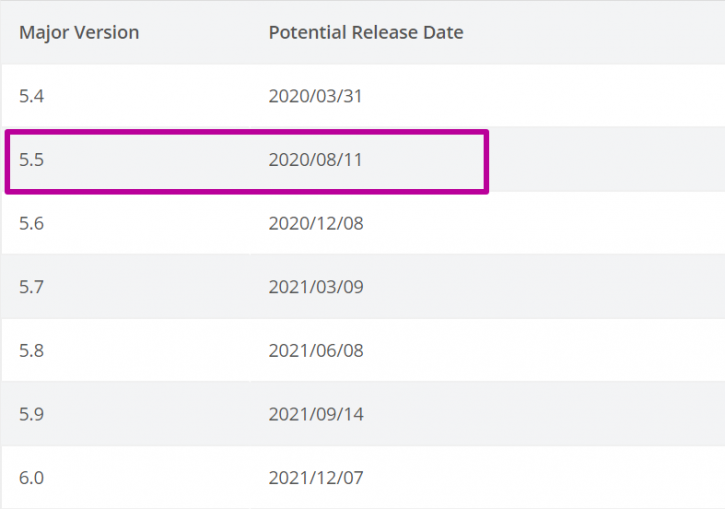
Task: Click the 2021/03/09 release date
Action: coord(316,287)
